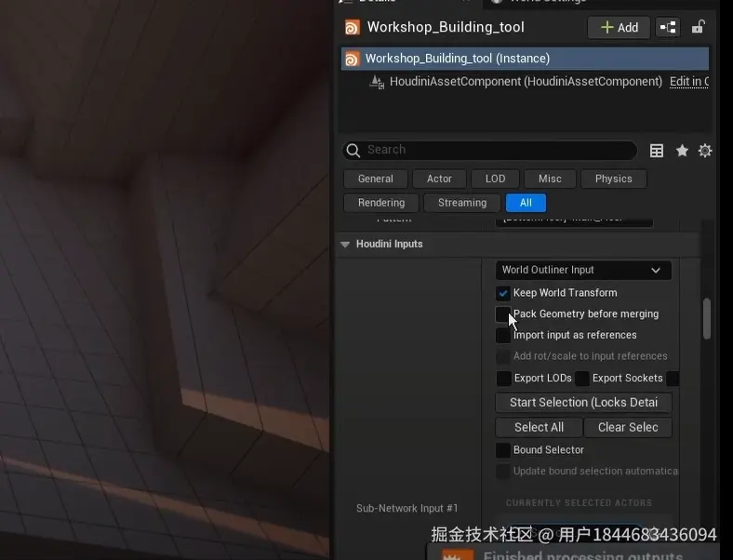Collapse the Houdini Inputs section
This screenshot has height=560, width=733.
coord(345,245)
